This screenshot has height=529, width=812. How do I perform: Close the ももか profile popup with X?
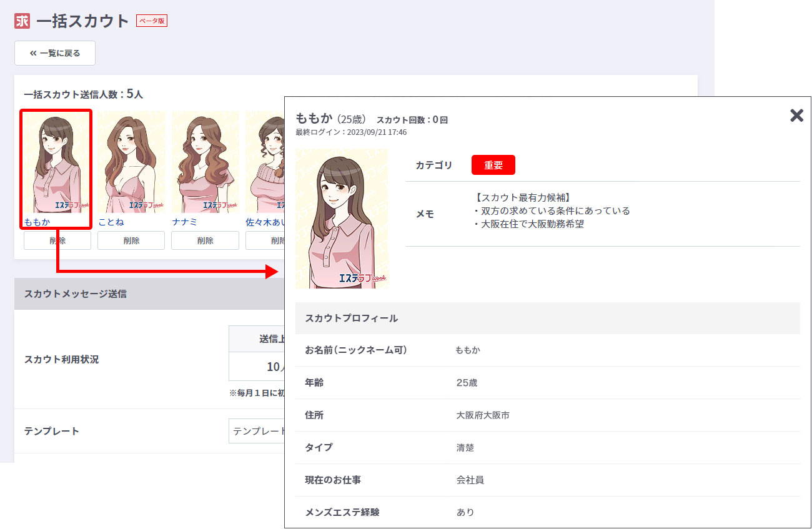click(796, 116)
